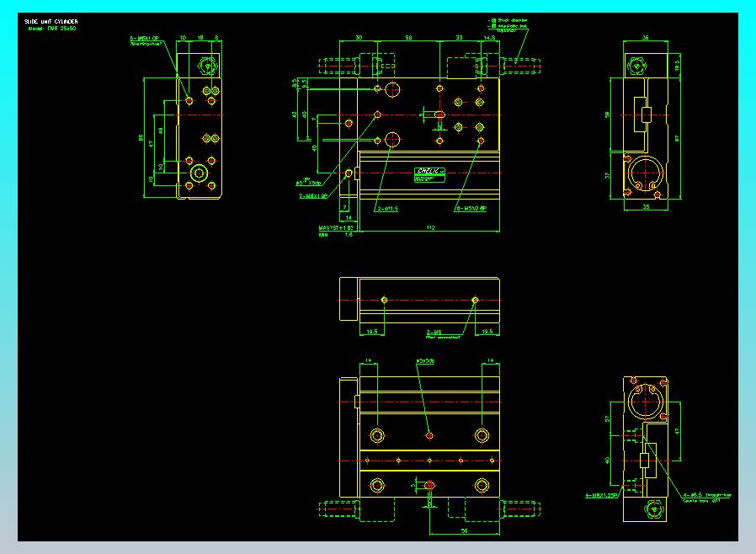The width and height of the screenshot is (756, 554).
Task: Select the '18.5' dimension text
Action: 677,66
